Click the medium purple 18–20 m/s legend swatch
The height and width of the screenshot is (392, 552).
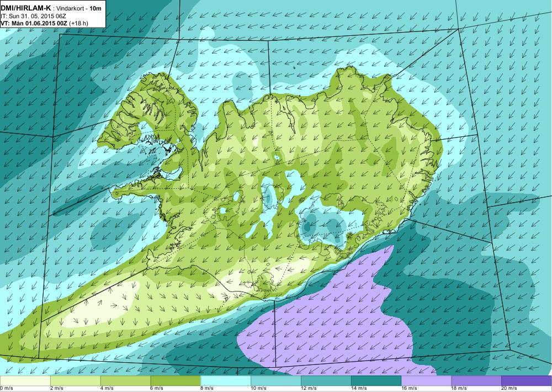pyautogui.click(x=476, y=381)
